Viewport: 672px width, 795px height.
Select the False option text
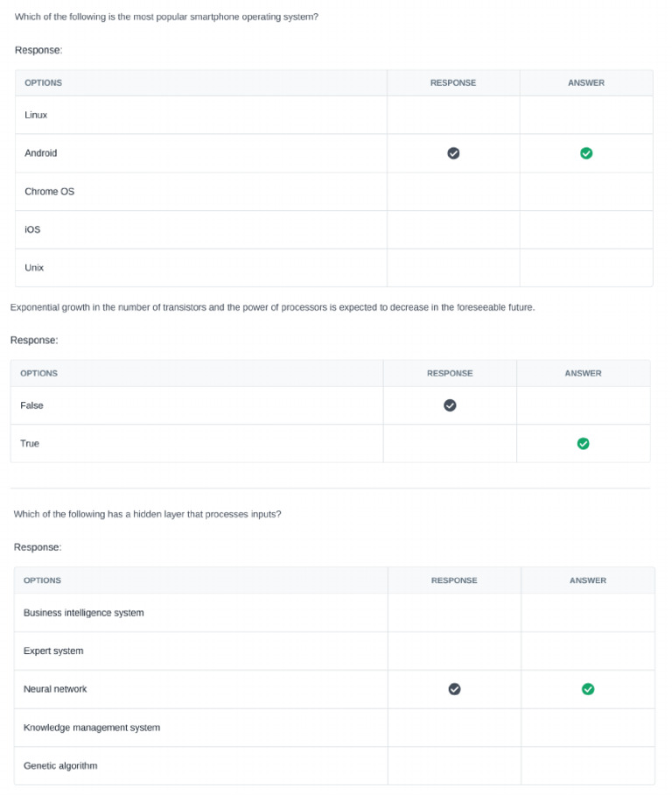[x=31, y=405]
